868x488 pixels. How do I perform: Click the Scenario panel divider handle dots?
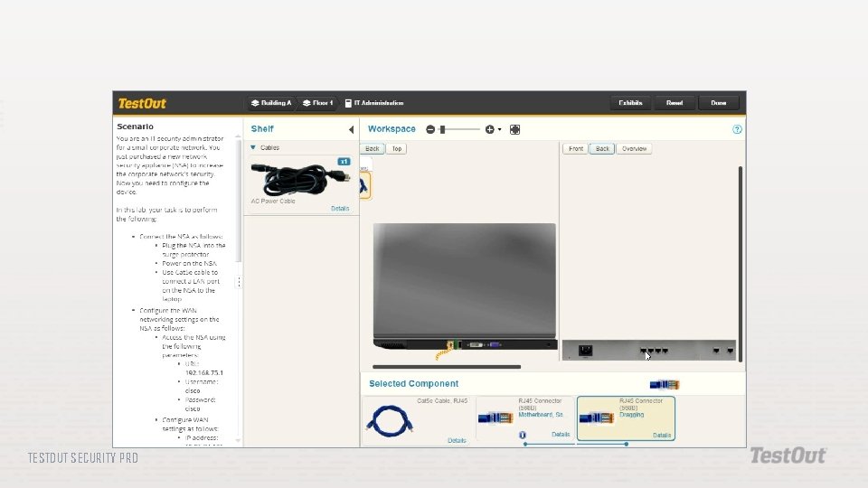(x=239, y=282)
